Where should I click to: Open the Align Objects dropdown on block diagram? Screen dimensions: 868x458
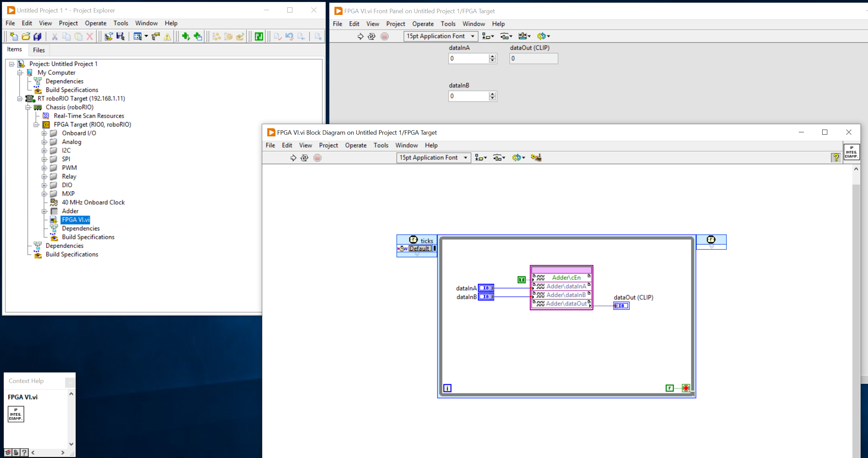481,157
